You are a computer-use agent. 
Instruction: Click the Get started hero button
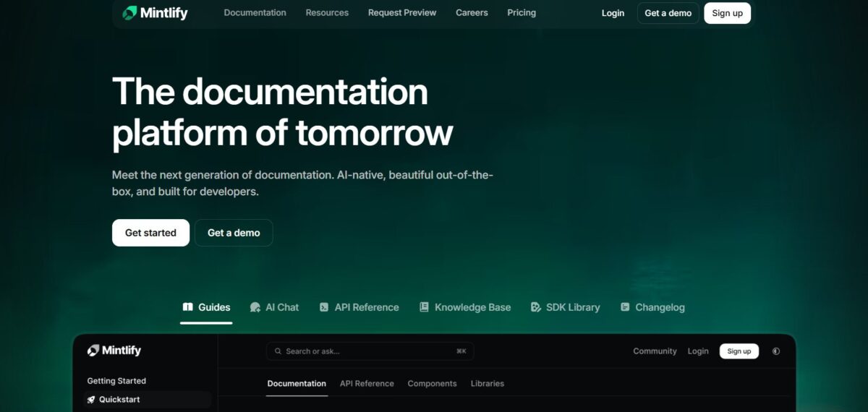click(x=150, y=233)
